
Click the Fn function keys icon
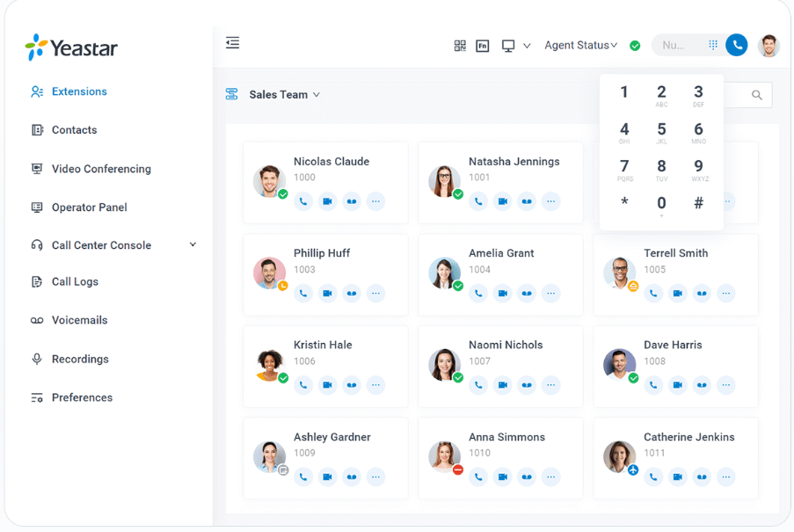(x=483, y=46)
